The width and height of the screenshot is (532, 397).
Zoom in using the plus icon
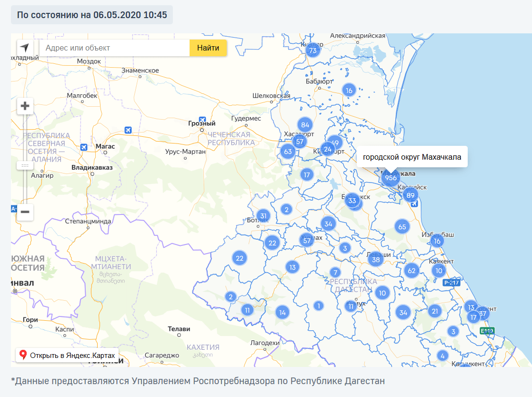(x=25, y=106)
